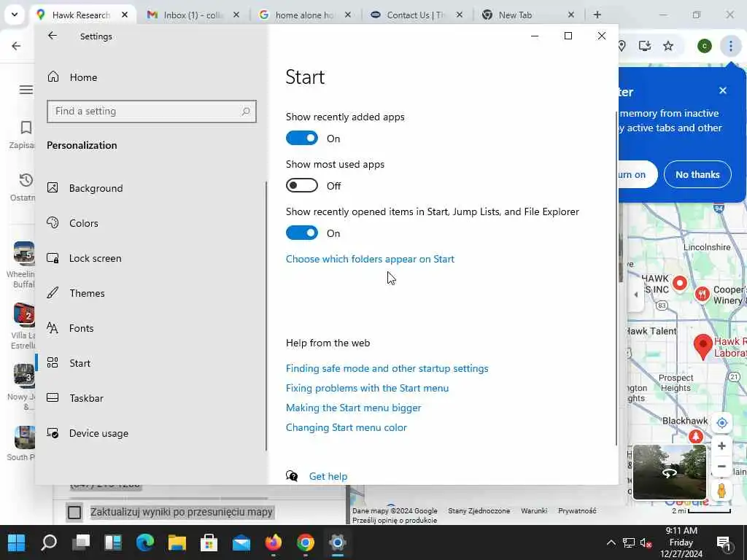Open the Street View thumbnail on map
Image resolution: width=747 pixels, height=560 pixels.
[x=669, y=472]
